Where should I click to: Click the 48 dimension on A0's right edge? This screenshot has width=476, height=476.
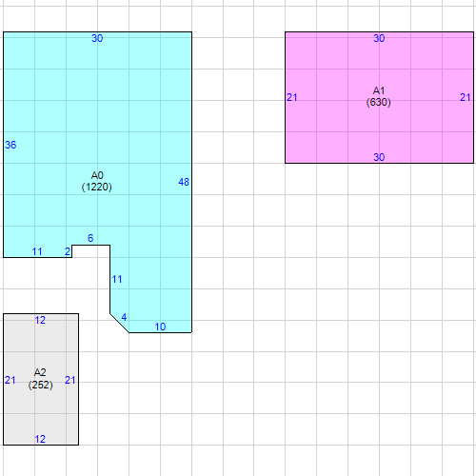pyautogui.click(x=184, y=182)
